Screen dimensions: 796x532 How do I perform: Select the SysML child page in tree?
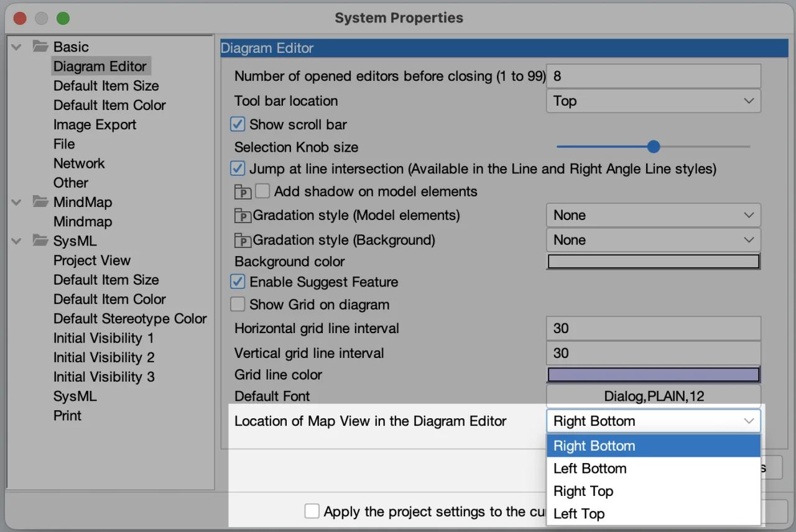coord(75,397)
